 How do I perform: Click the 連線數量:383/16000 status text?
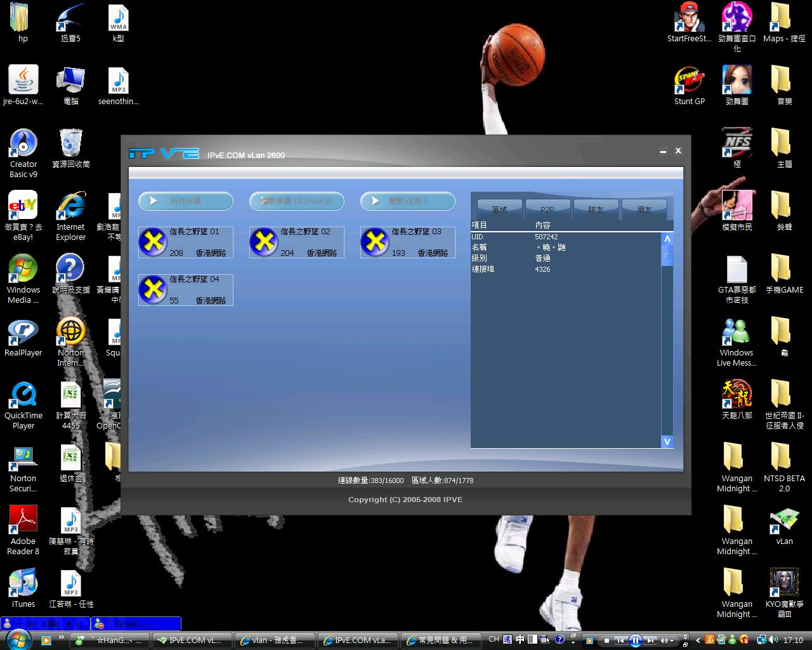tap(370, 481)
